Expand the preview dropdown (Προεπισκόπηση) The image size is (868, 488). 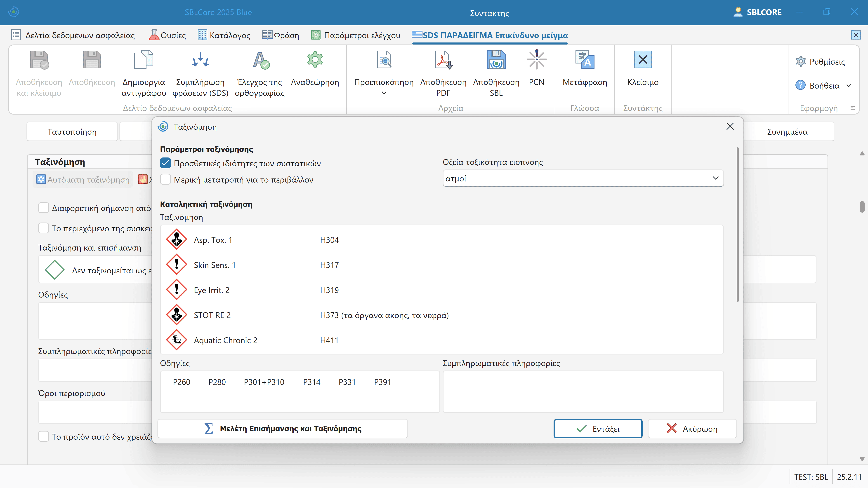(384, 93)
